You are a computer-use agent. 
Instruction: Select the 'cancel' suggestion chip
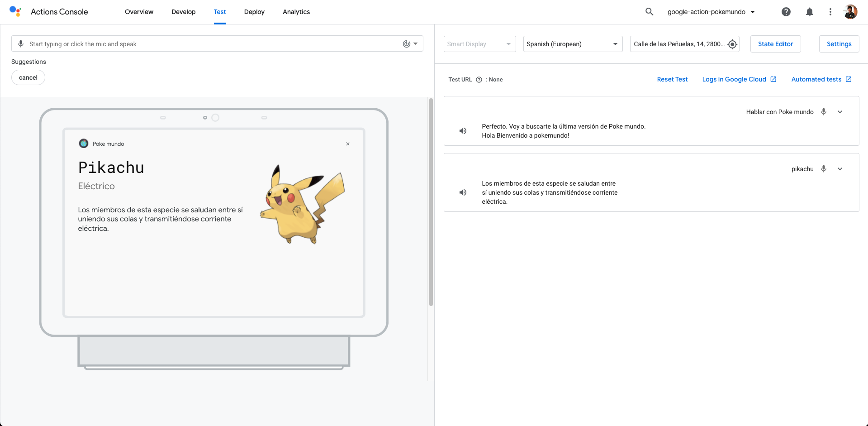tap(28, 77)
